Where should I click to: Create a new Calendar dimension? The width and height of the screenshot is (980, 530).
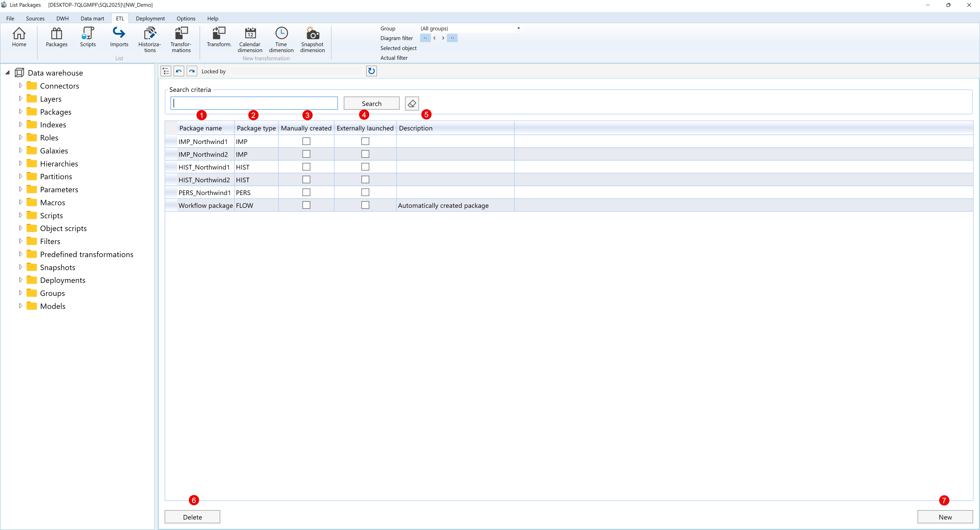(250, 39)
